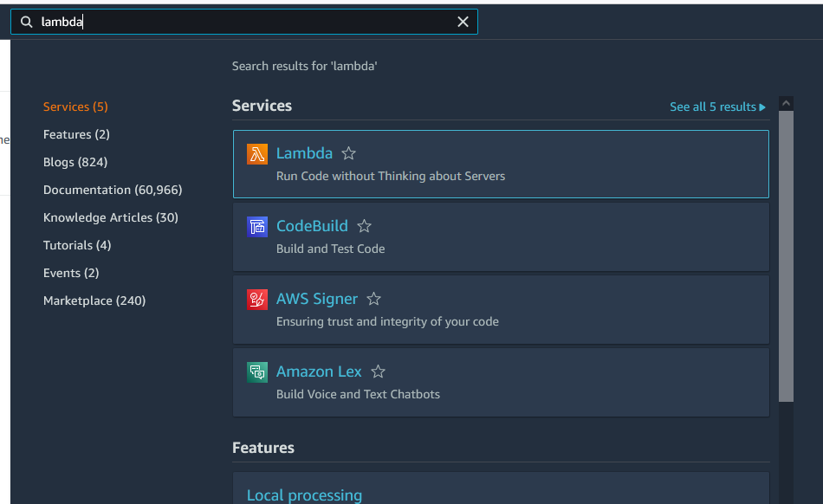Expand See all 5 results

point(717,107)
